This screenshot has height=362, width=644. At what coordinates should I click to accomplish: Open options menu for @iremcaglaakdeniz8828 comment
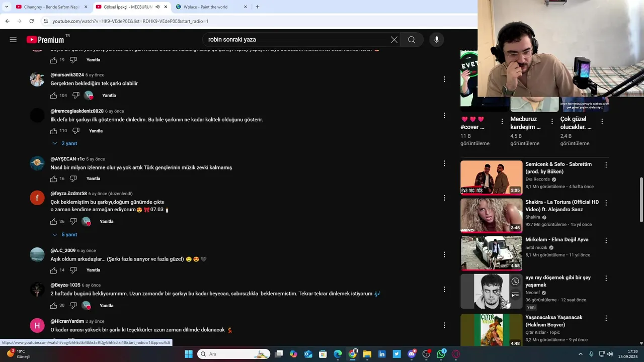(444, 116)
